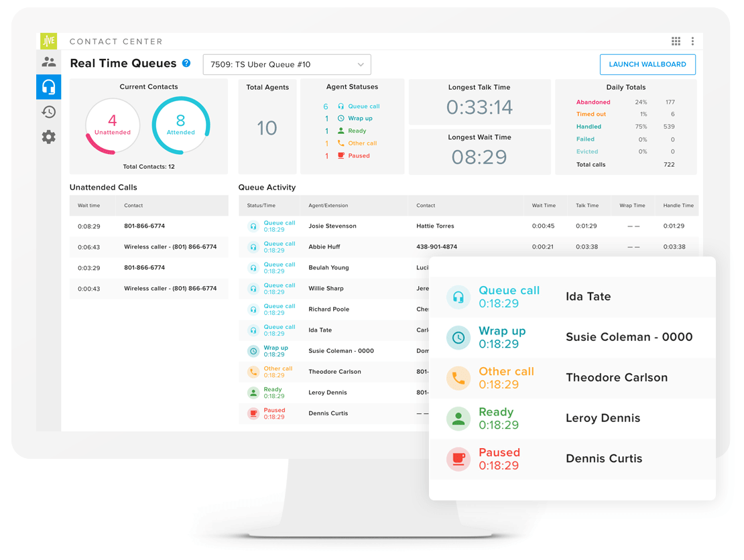This screenshot has height=560, width=744.
Task: Click the Total calls 722 value
Action: [x=669, y=165]
